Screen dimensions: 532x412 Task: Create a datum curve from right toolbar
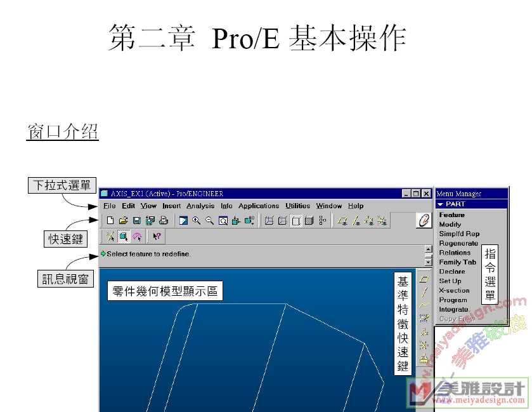point(424,305)
